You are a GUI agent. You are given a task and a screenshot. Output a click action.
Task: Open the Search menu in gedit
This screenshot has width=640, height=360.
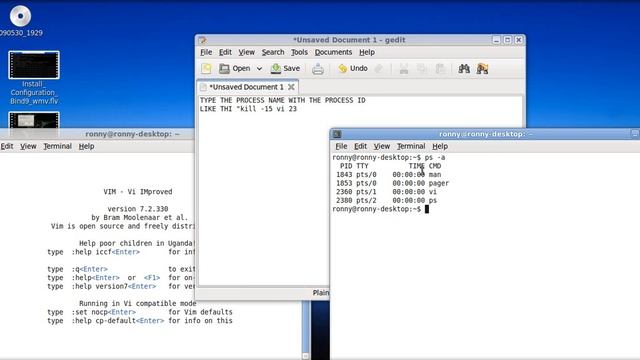point(273,52)
